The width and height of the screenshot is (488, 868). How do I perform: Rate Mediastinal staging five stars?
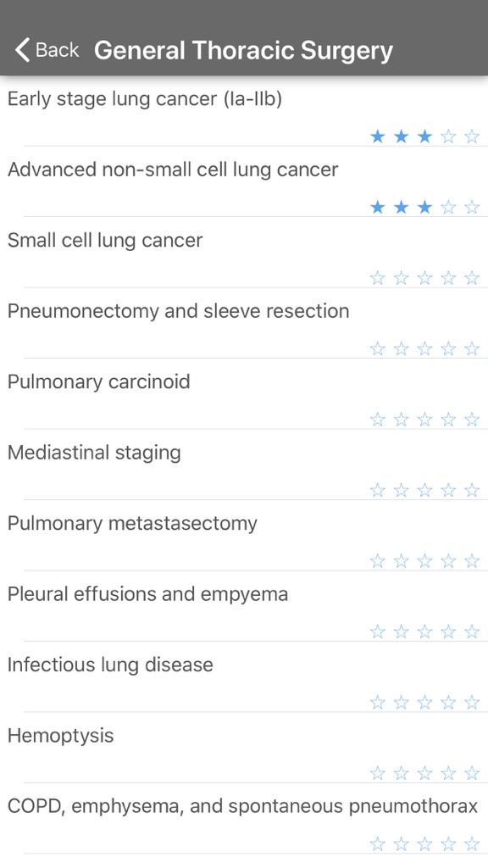pyautogui.click(x=471, y=491)
